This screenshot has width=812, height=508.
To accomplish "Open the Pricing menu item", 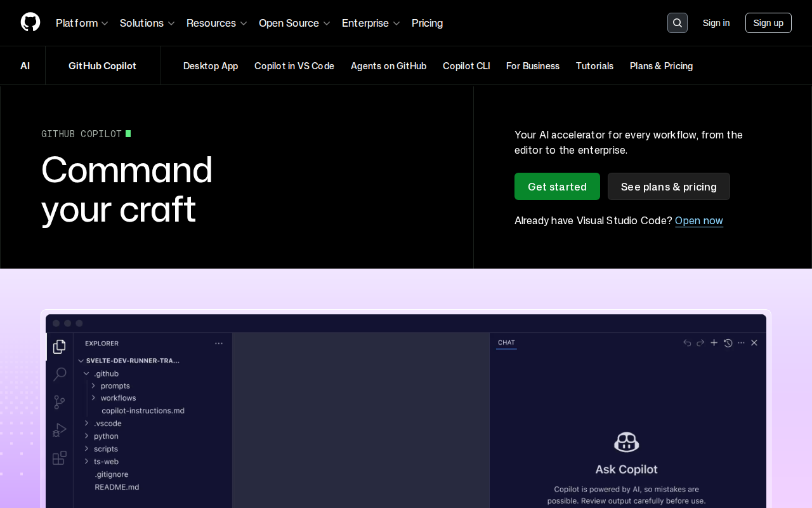I will (427, 23).
